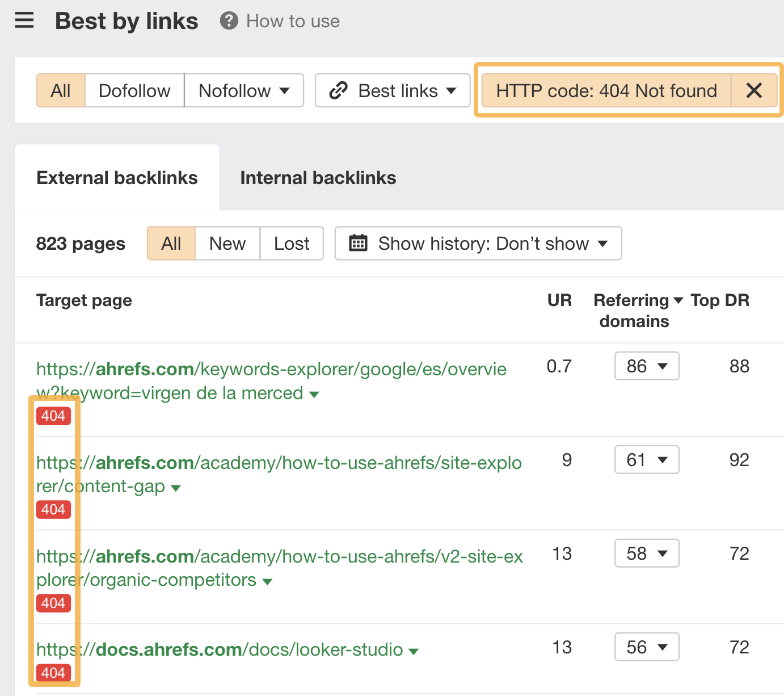Select the Lost pages filter

[291, 243]
